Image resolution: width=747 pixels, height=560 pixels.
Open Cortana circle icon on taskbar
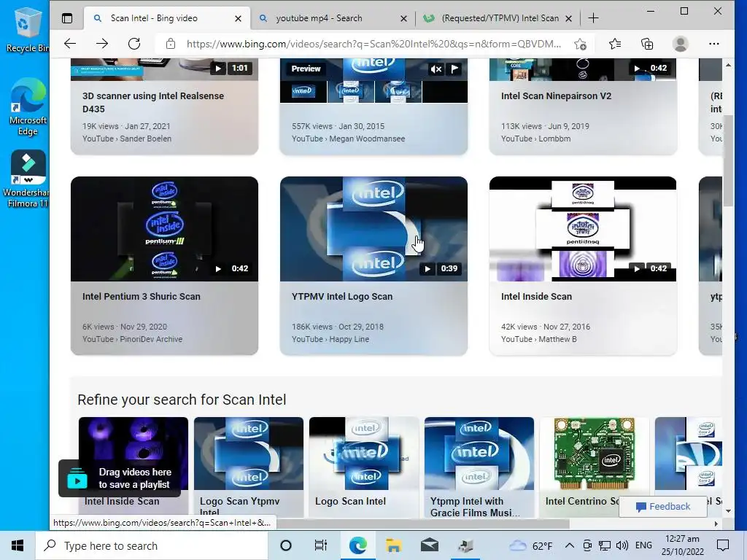(x=286, y=545)
